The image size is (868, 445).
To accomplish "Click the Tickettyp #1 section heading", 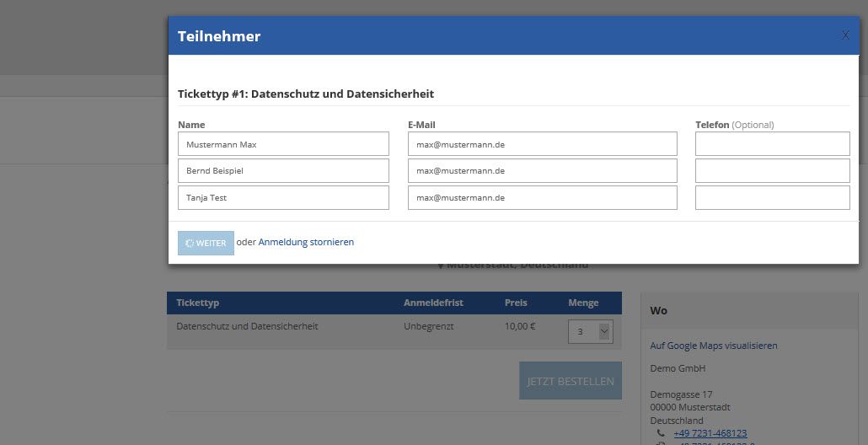I will 306,94.
